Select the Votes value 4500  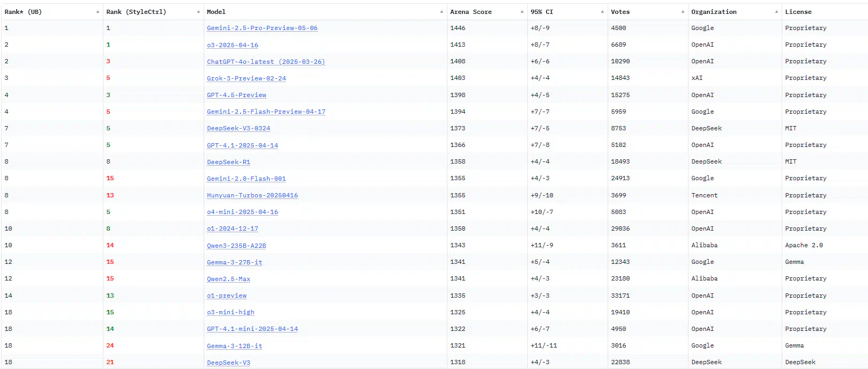(618, 28)
